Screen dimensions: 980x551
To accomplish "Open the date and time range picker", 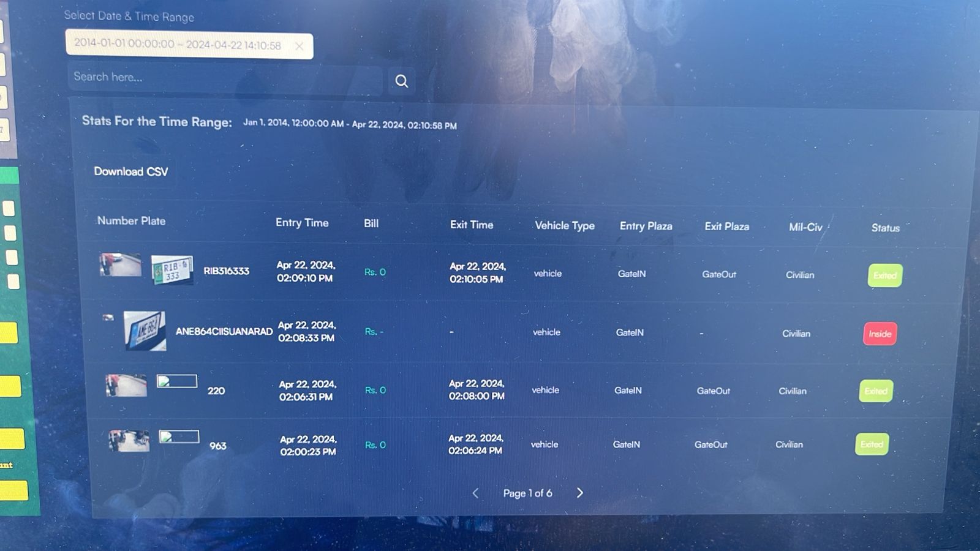I will 178,45.
